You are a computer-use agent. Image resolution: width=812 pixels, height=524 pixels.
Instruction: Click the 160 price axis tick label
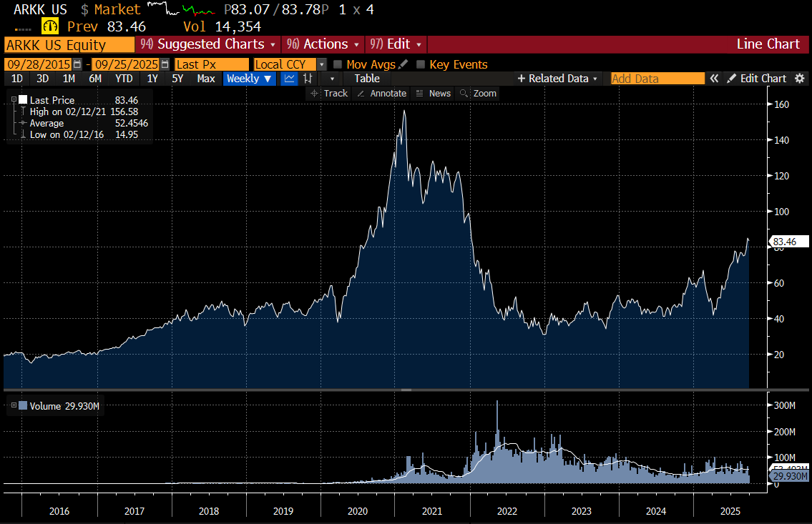(x=781, y=104)
